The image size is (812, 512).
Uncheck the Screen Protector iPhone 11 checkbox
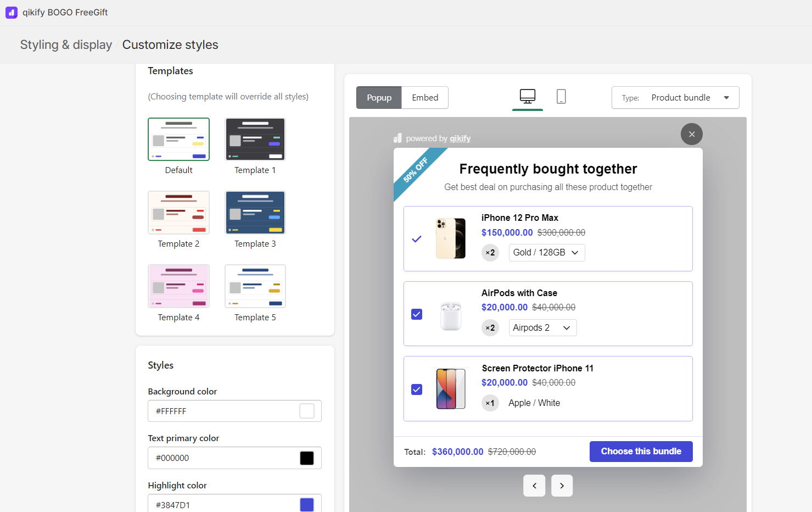tap(417, 389)
